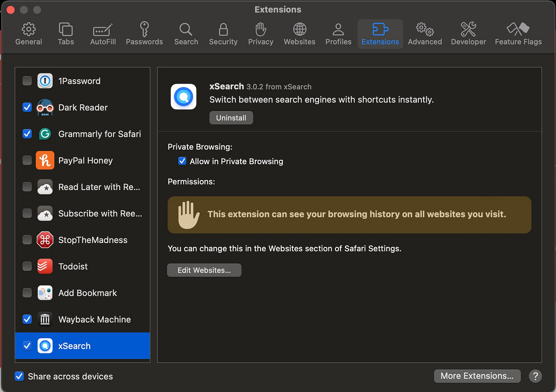Click the Wayback Machine extension icon
Image resolution: width=556 pixels, height=392 pixels.
pyautogui.click(x=45, y=319)
